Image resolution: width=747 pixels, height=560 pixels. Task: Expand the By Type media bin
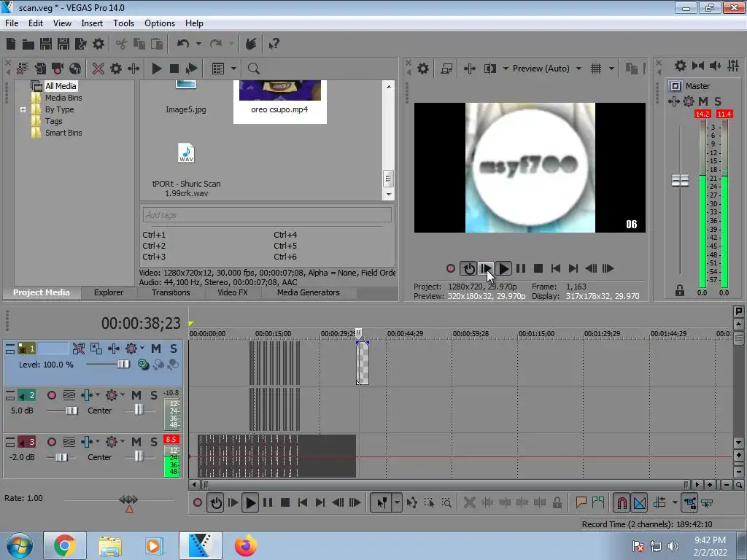[23, 109]
